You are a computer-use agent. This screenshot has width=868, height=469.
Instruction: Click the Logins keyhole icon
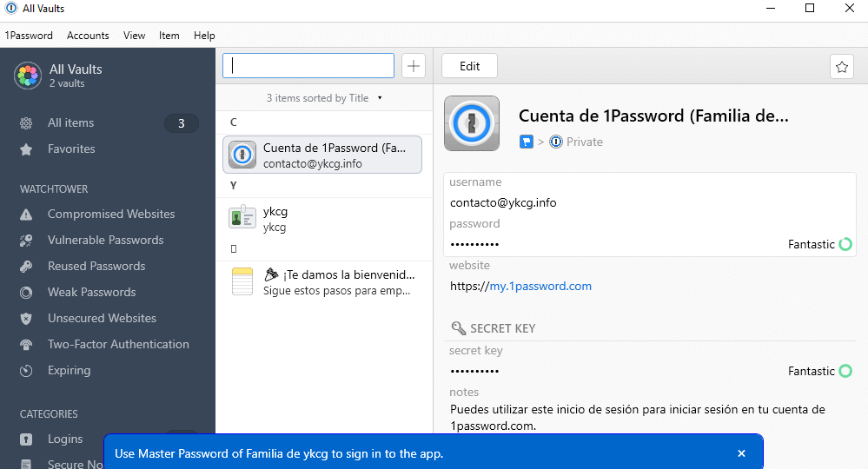[x=26, y=439]
